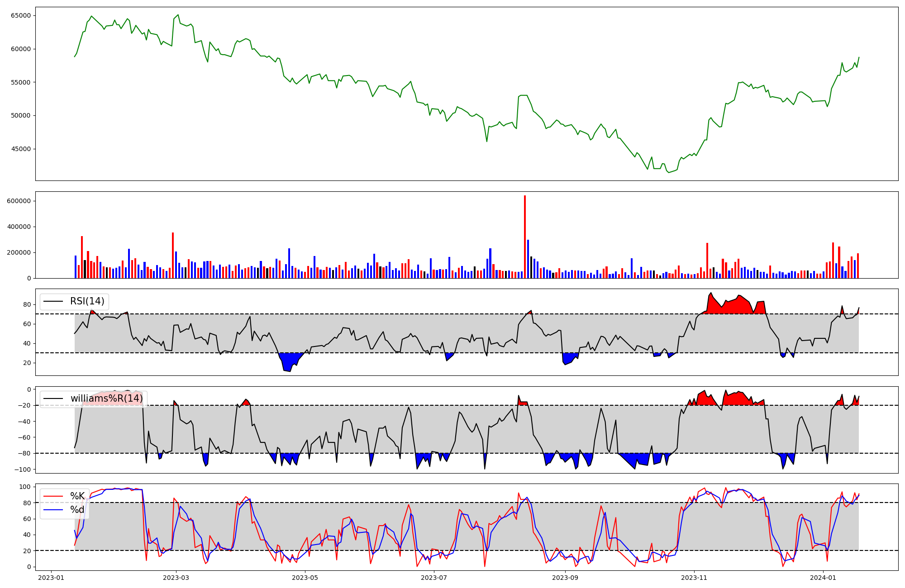
Task: Click the 55000 price axis label
Action: [x=21, y=82]
